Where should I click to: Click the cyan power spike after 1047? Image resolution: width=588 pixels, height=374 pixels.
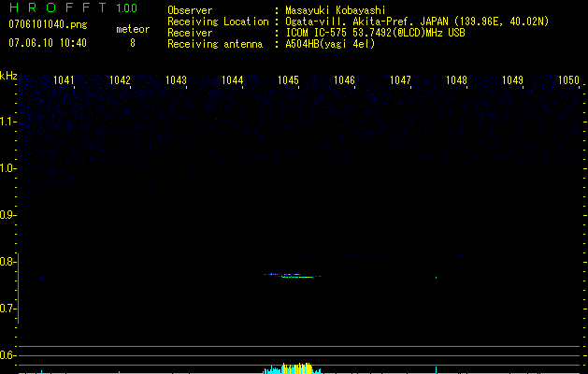[437, 369]
